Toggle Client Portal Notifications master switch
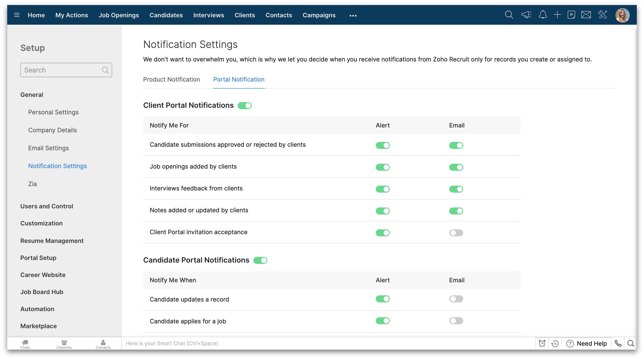This screenshot has width=644, height=359. 244,106
